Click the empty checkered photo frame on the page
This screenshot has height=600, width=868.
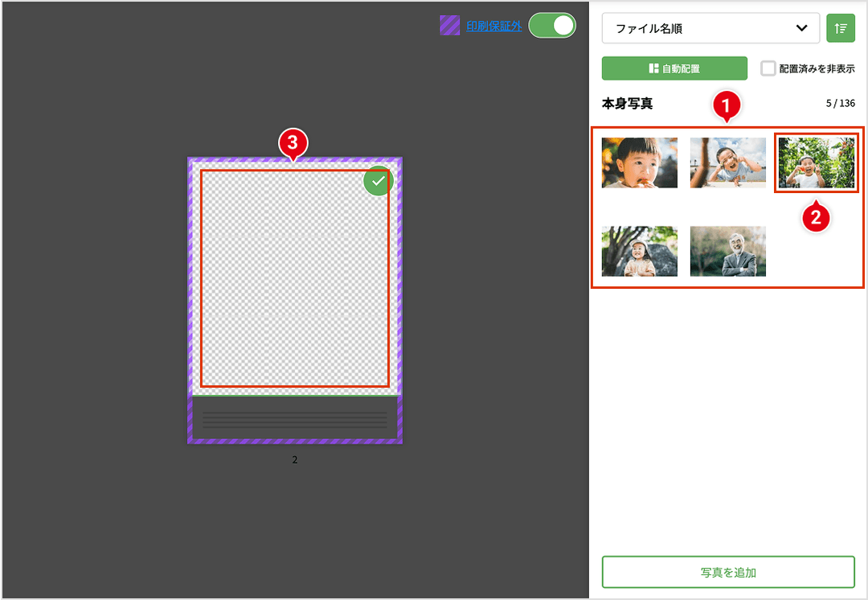(x=294, y=278)
